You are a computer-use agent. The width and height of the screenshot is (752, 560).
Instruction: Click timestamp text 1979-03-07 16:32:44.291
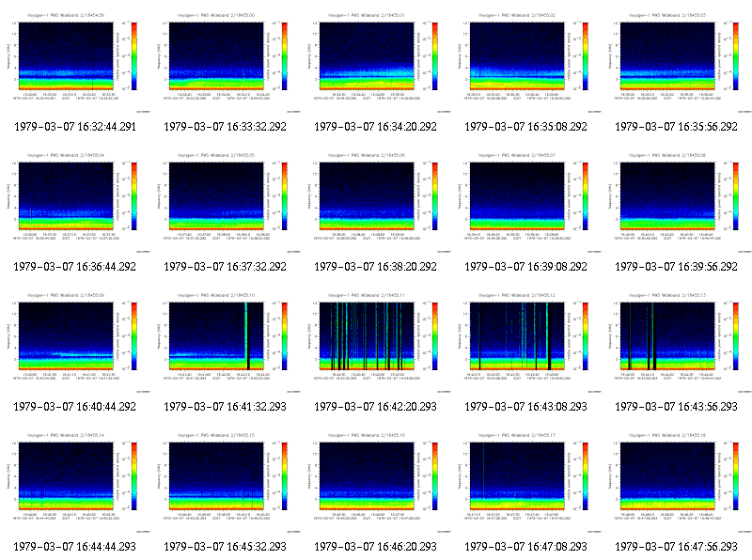click(75, 127)
